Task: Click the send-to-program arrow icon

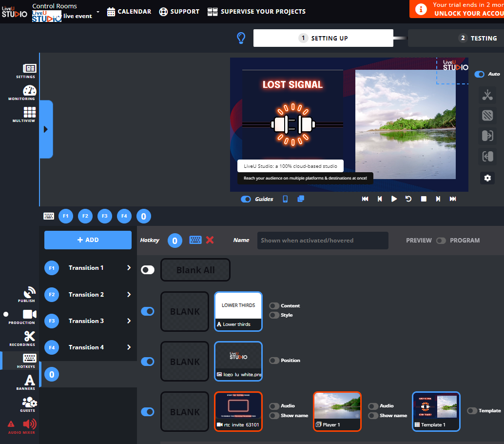Action: [x=487, y=136]
